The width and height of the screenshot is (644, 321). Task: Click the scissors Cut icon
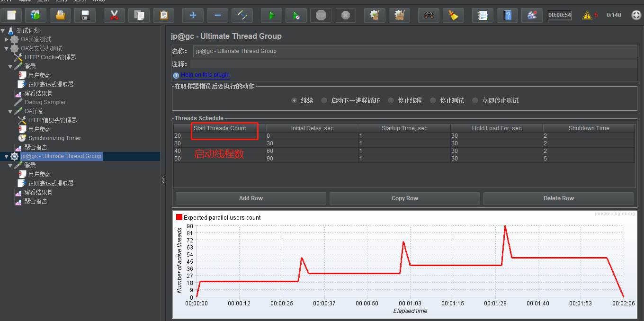tap(114, 15)
